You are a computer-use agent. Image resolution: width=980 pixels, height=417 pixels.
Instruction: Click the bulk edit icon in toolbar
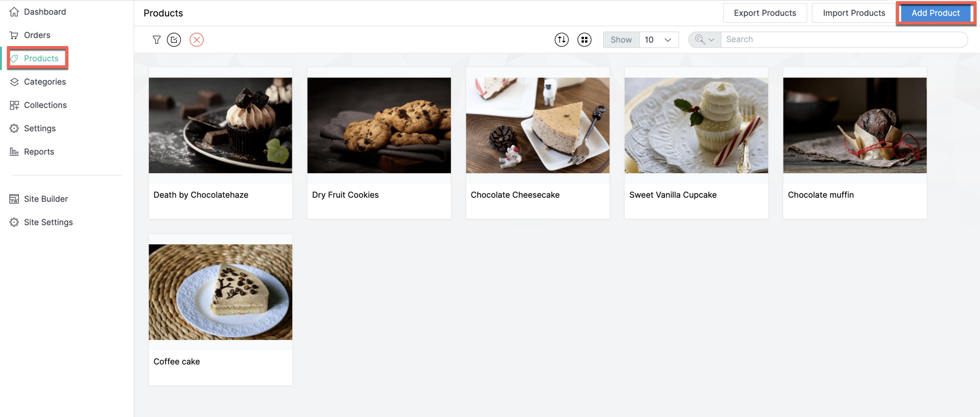point(174,40)
